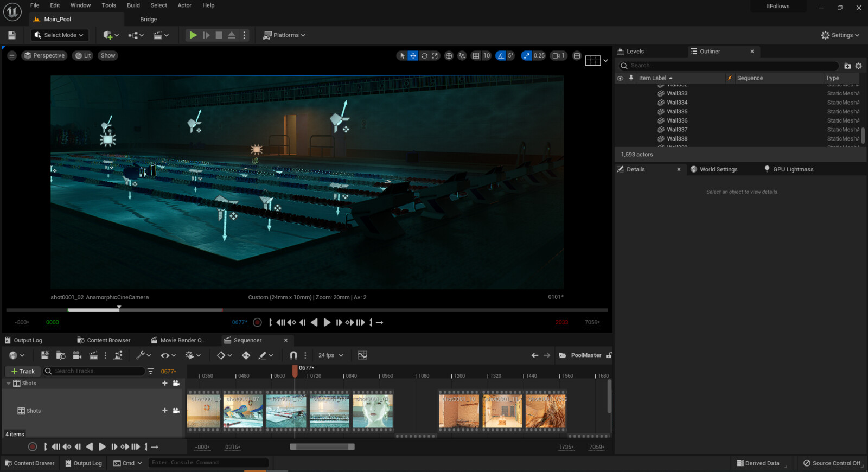Click the surface snapping icon
This screenshot has height=472, width=868.
tap(462, 55)
